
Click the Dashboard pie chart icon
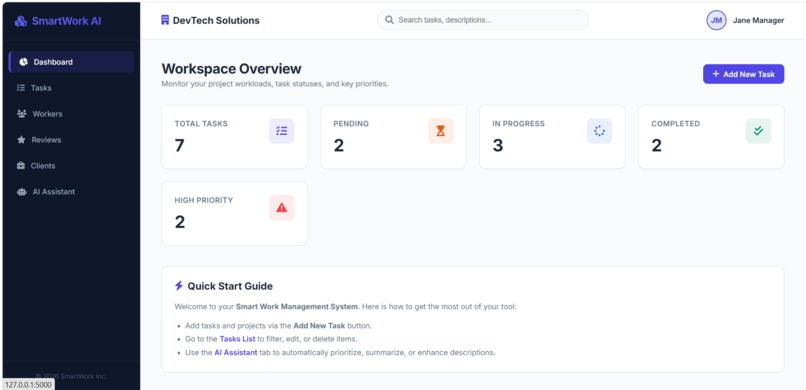pos(23,62)
